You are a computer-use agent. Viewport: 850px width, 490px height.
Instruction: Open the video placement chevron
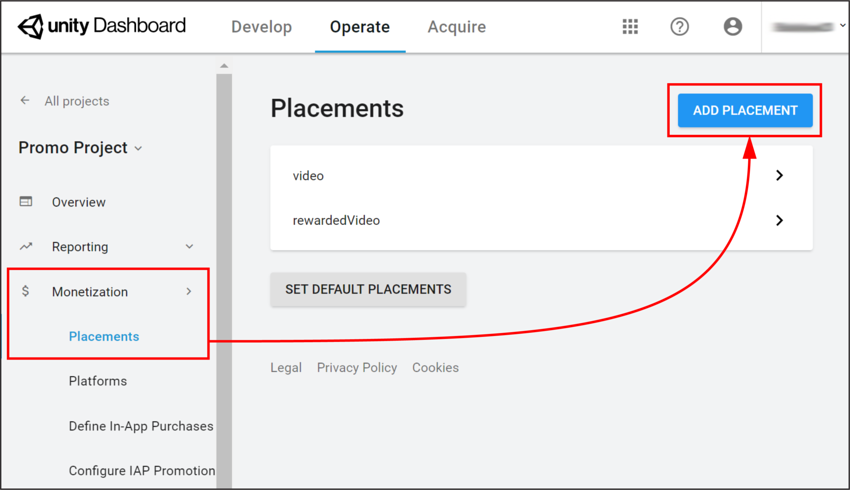pyautogui.click(x=779, y=175)
